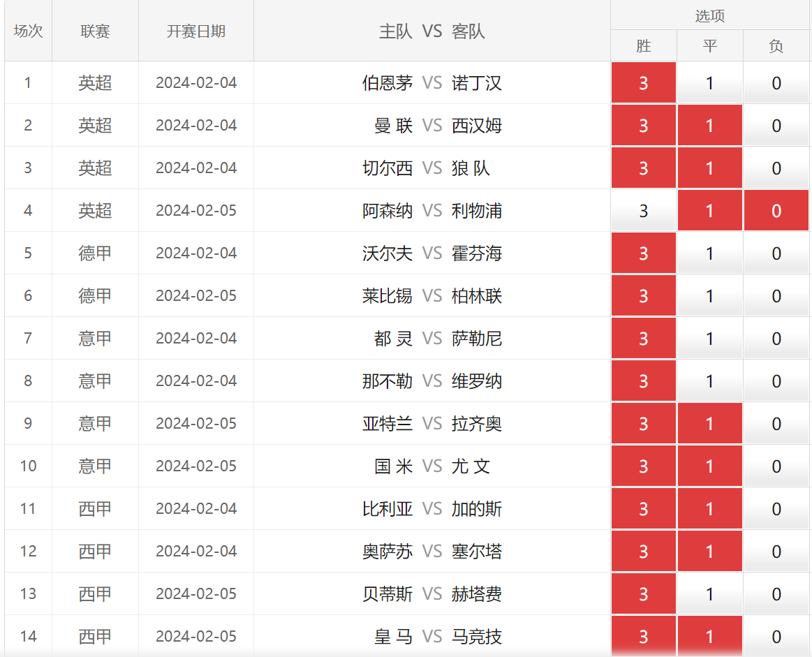Screen dimensions: 812x657
Task: Select loss option 0 for 贝蒂斯 vs 赫塔费
Action: pos(776,594)
